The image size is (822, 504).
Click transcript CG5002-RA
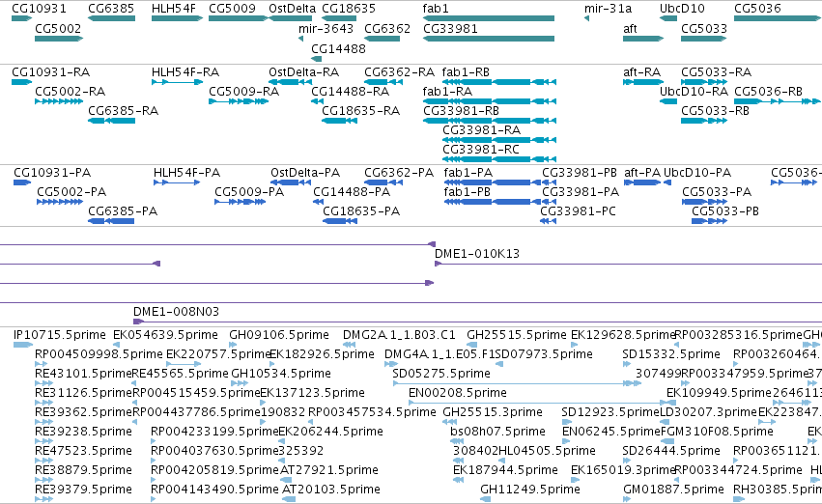70,91
